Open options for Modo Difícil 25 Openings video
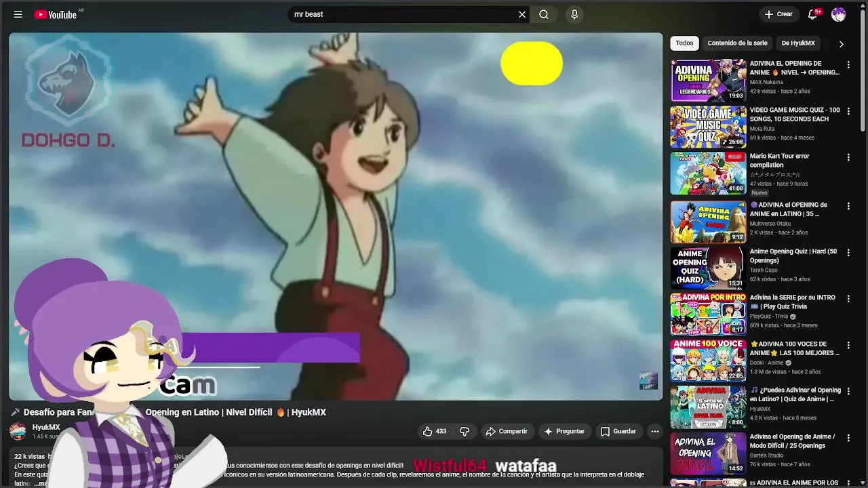 tap(848, 438)
